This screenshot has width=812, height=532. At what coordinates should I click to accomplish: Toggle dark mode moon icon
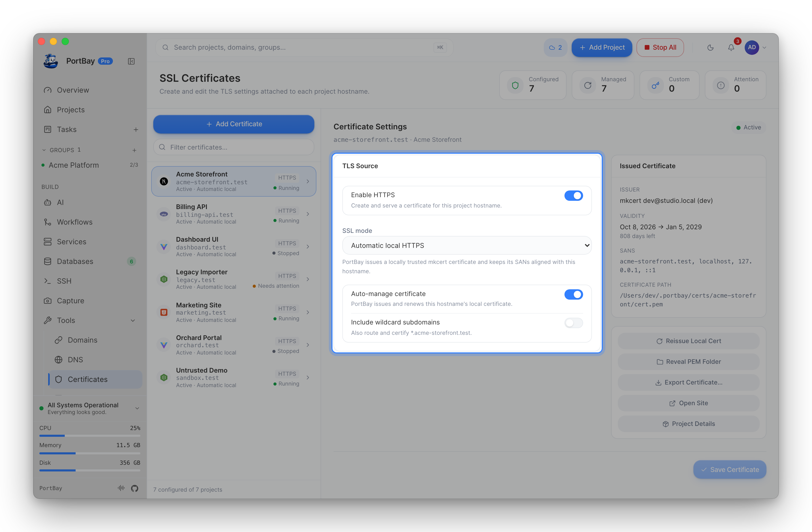click(x=710, y=47)
